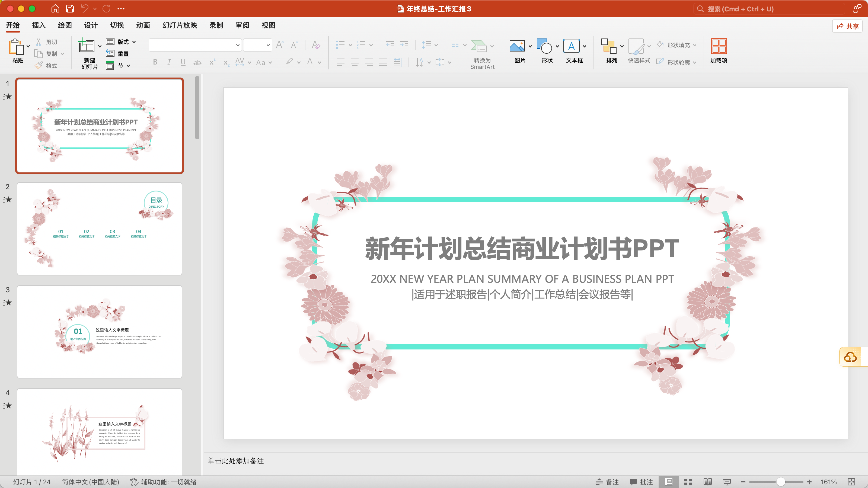Insert a text box with the 文本框 icon
This screenshot has height=488, width=868.
pos(572,46)
